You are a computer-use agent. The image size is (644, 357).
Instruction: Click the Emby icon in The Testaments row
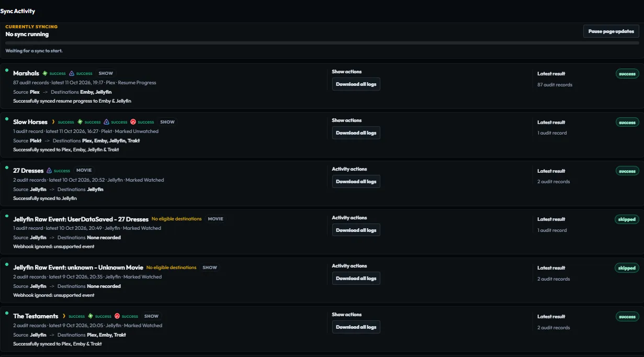pos(91,316)
